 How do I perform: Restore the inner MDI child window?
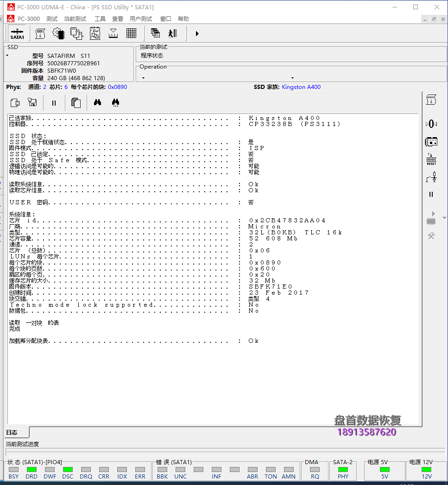pos(434,19)
